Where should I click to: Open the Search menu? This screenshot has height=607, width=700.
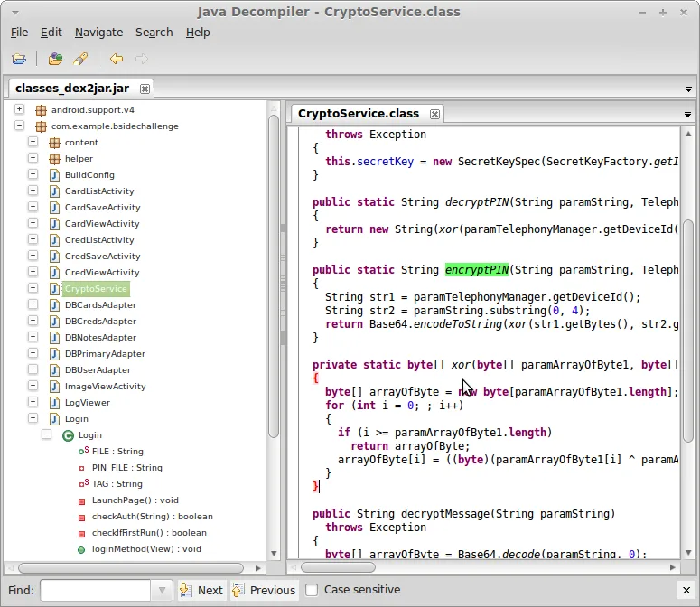click(x=154, y=33)
